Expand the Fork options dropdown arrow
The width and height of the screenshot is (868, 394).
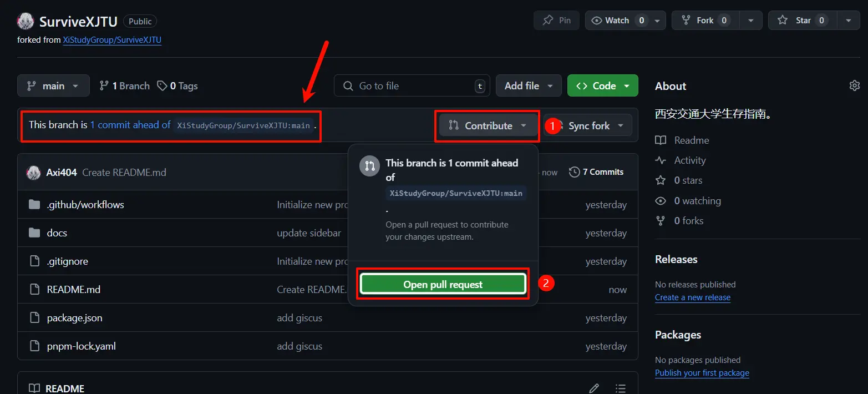751,21
